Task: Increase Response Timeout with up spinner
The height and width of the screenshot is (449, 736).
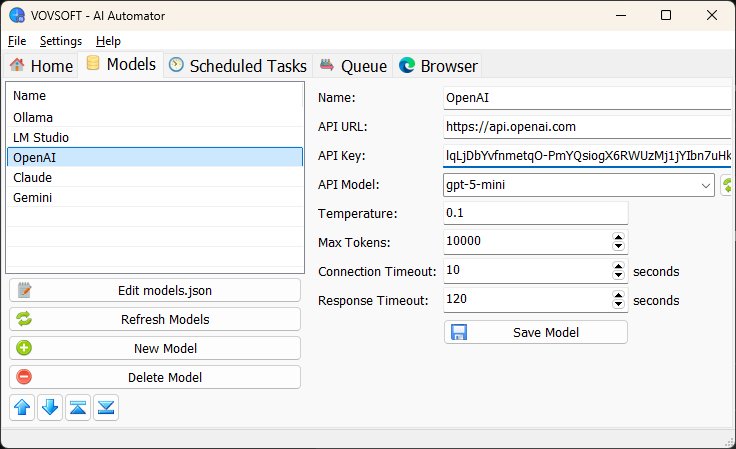Action: tap(618, 296)
